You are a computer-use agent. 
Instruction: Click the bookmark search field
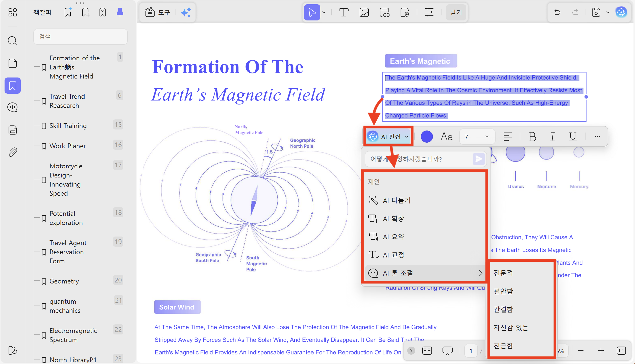tap(81, 37)
